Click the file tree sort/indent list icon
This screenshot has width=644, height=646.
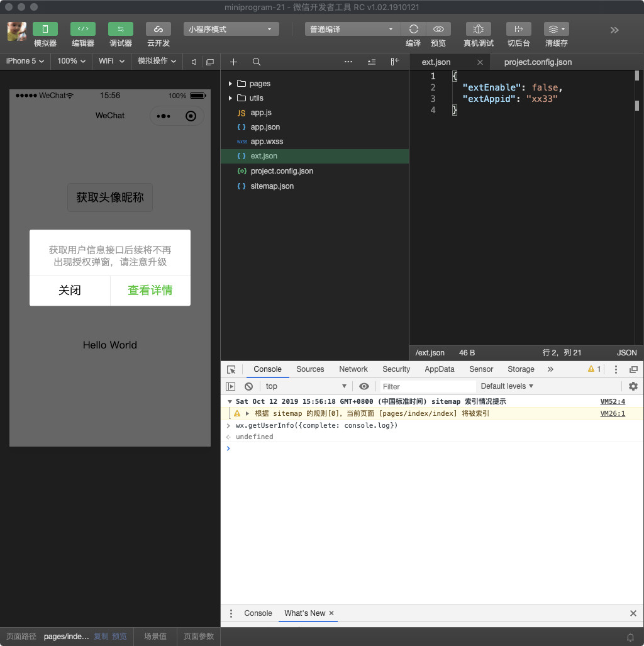pyautogui.click(x=372, y=62)
